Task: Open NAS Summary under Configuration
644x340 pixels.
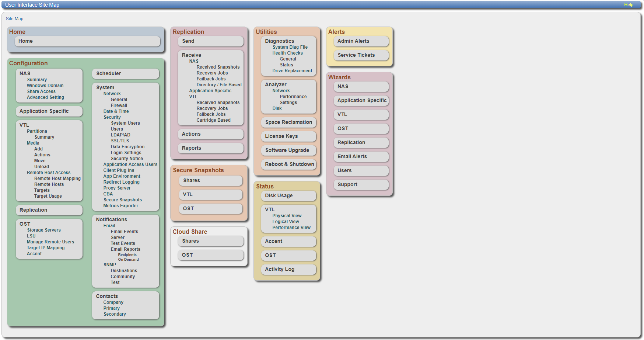Action: pos(37,80)
